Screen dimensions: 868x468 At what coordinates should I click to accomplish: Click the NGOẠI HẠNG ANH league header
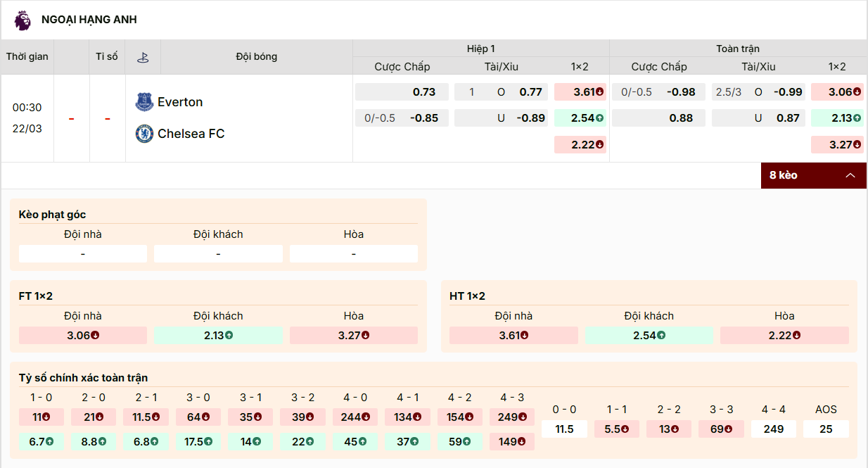(89, 20)
